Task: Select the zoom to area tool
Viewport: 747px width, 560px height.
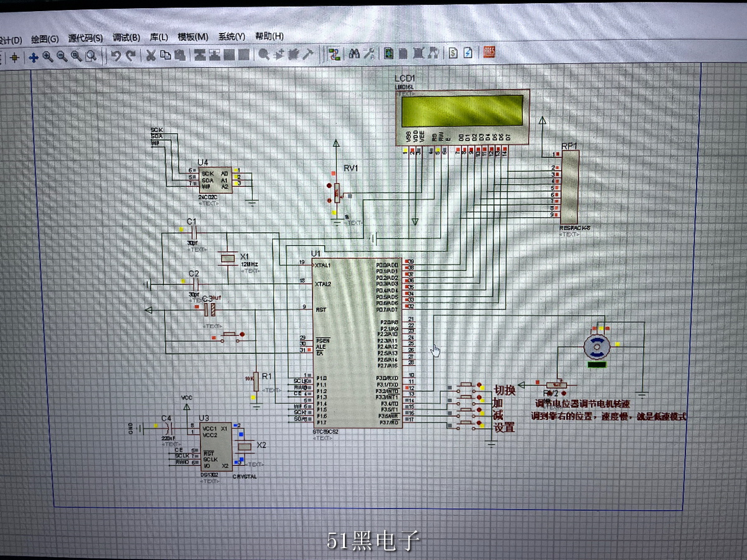Action: (91, 56)
